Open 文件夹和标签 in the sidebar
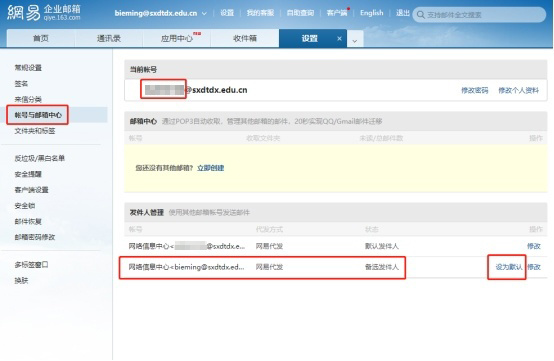 tap(35, 131)
